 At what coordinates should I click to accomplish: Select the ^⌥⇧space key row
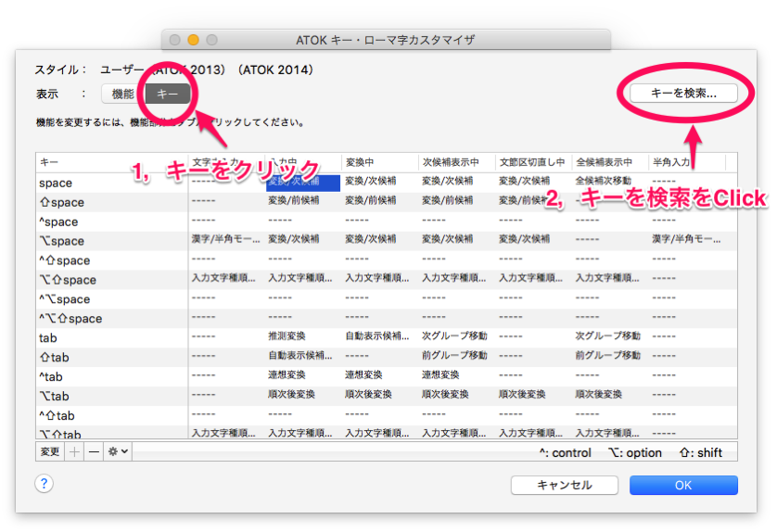click(387, 318)
